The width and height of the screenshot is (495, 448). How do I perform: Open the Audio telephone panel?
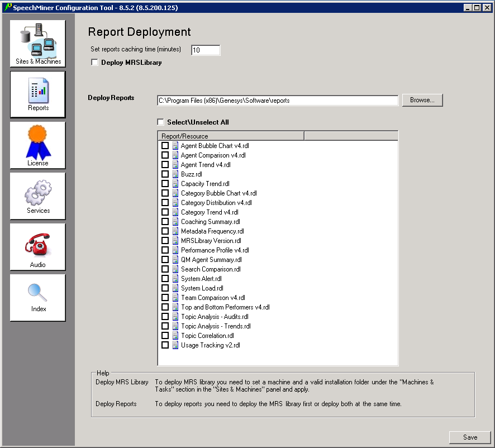38,247
